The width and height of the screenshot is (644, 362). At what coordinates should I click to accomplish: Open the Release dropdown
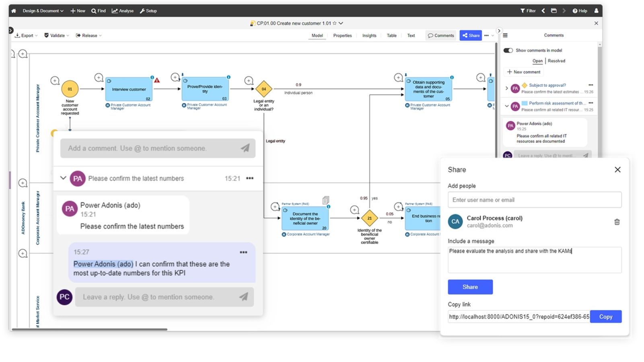[x=88, y=35]
